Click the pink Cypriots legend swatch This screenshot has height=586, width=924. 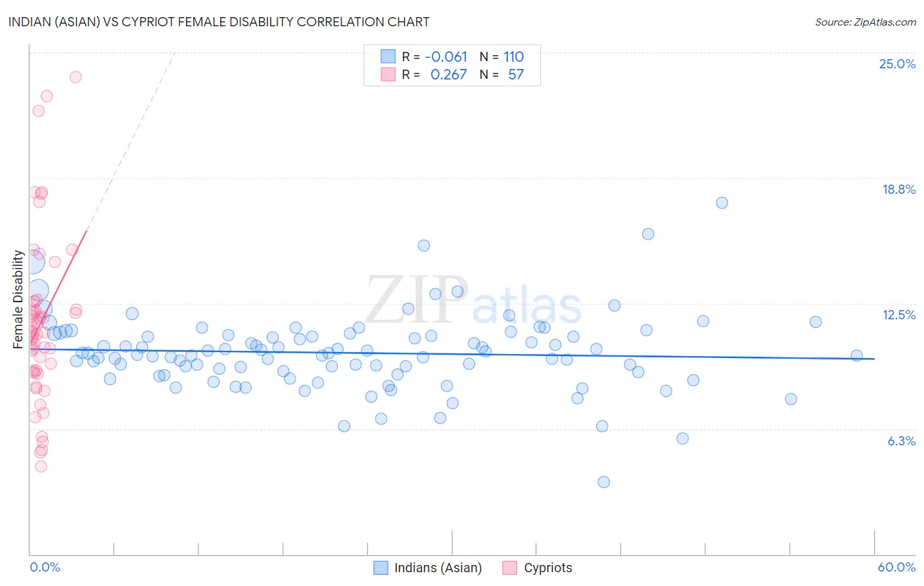509,568
